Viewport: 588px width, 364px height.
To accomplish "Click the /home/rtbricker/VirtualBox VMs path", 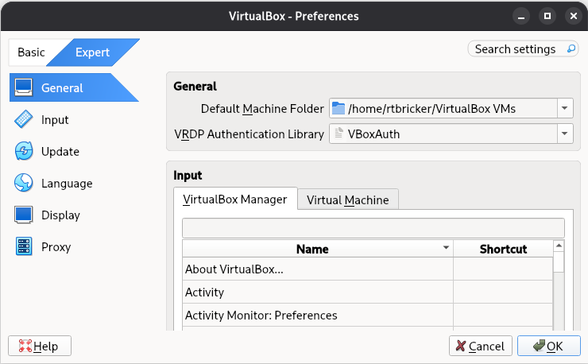I will (x=431, y=108).
